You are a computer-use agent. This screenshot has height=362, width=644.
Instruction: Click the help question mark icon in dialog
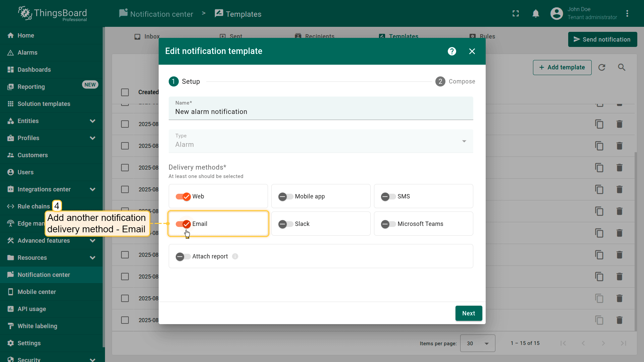[x=452, y=51]
